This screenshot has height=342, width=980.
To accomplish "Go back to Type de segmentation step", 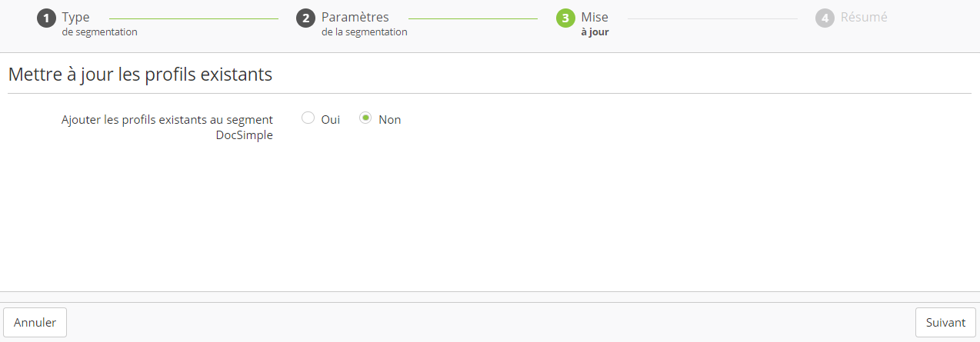I will pos(99,24).
